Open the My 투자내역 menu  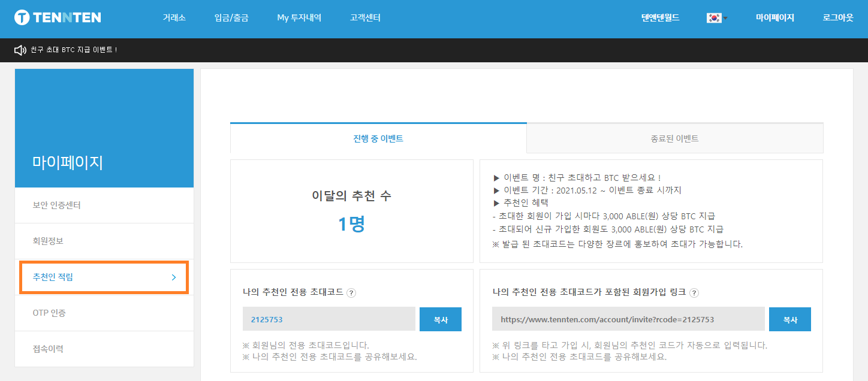point(299,18)
